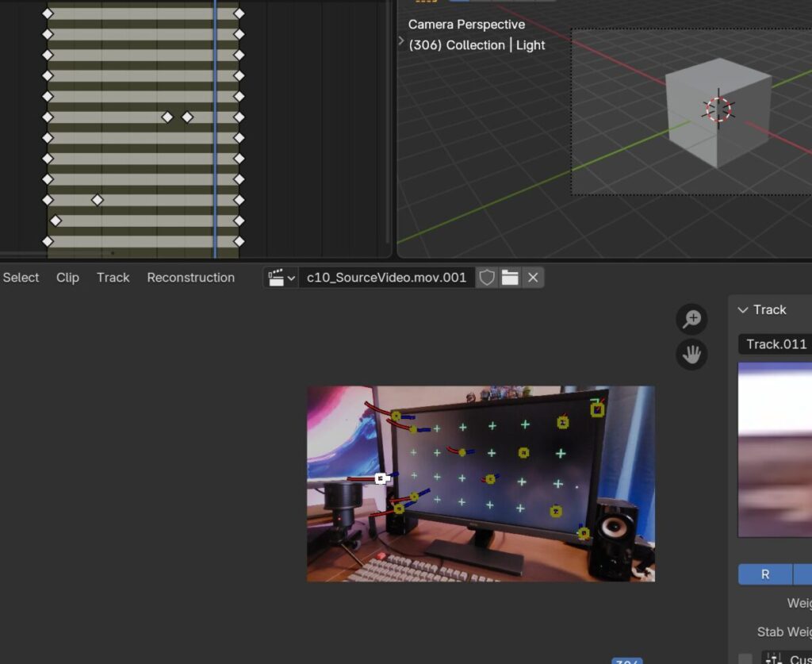Toggle the red channel R button
Viewport: 812px width, 664px height.
point(765,574)
